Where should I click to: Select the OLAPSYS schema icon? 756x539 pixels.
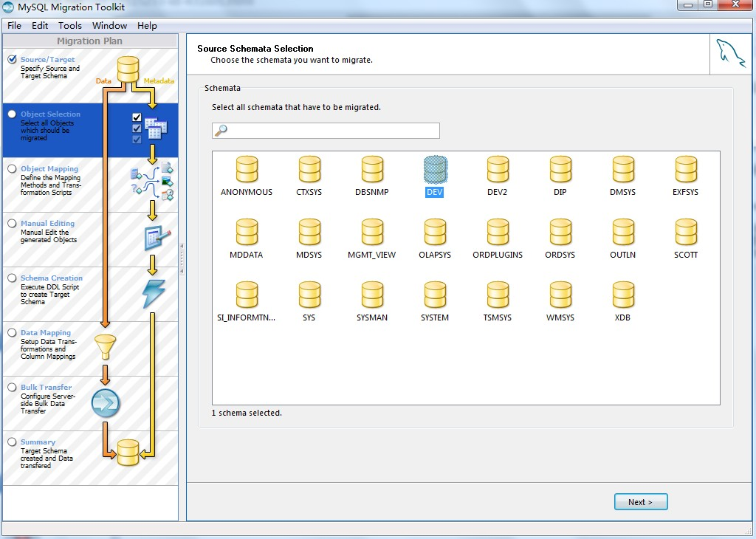435,232
